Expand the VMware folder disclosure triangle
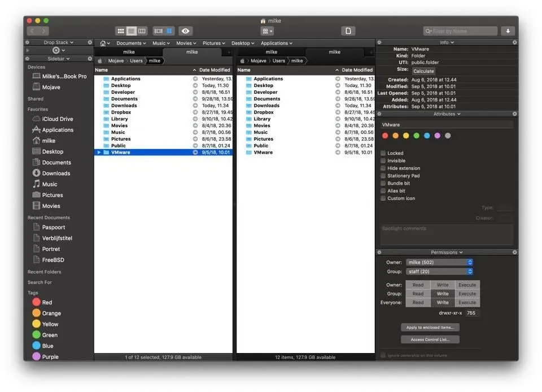 point(99,153)
